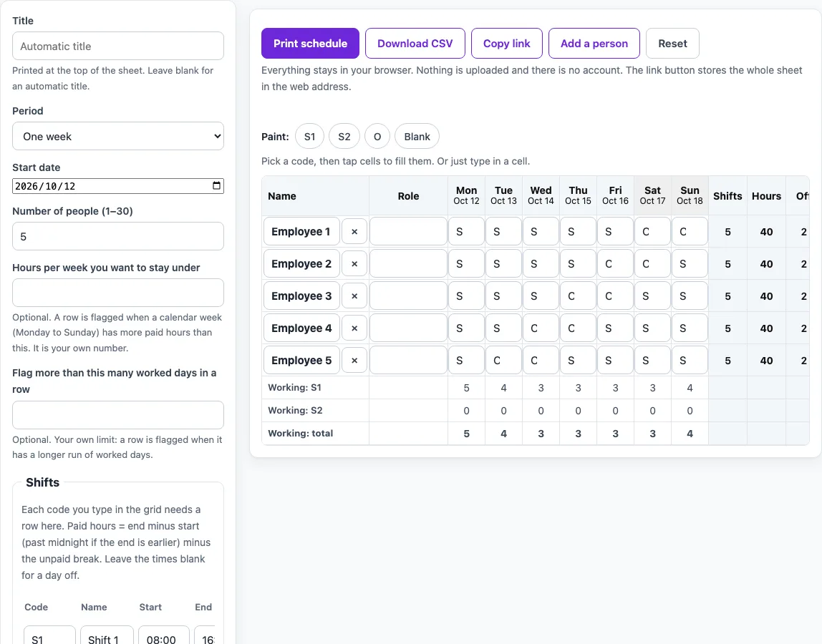Click the Working: S1 row label

click(294, 388)
